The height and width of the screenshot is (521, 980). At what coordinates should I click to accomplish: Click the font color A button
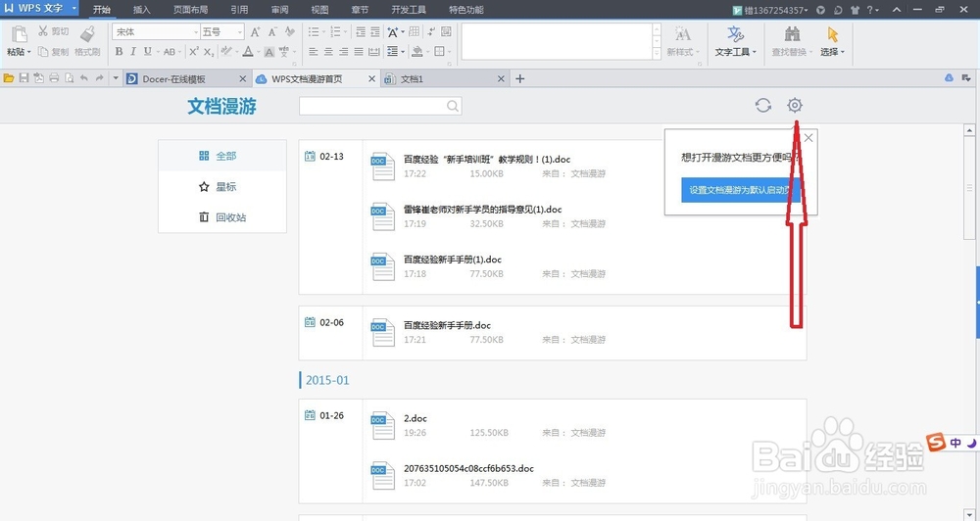tap(248, 52)
